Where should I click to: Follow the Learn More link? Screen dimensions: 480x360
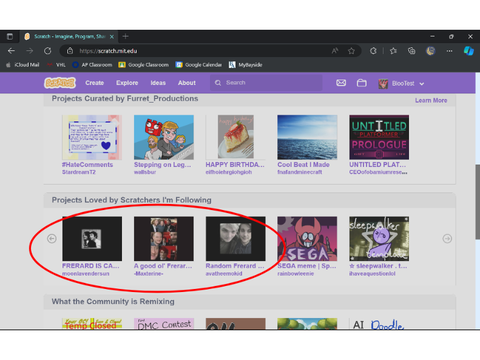431,100
